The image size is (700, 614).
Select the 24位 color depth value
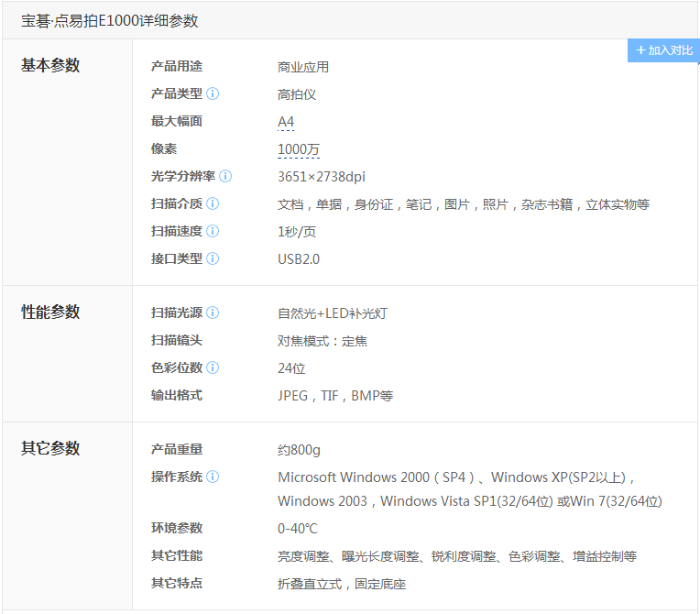291,368
